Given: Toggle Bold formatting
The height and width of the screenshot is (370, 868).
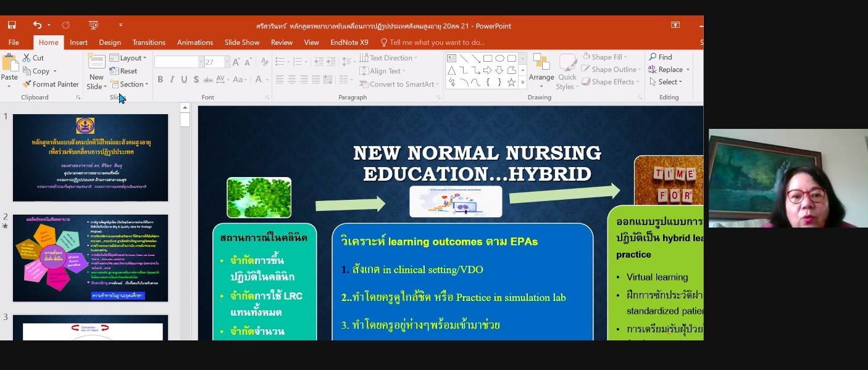Looking at the screenshot, I should click(161, 80).
